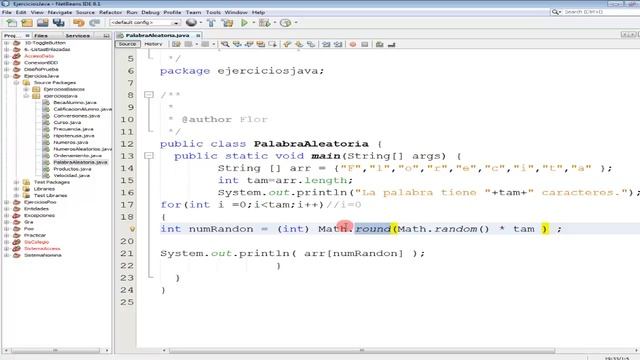Screen dimensions: 640x360
Task: Click the Find Selection magnifier editor icon
Action: pyautogui.click(x=225, y=44)
